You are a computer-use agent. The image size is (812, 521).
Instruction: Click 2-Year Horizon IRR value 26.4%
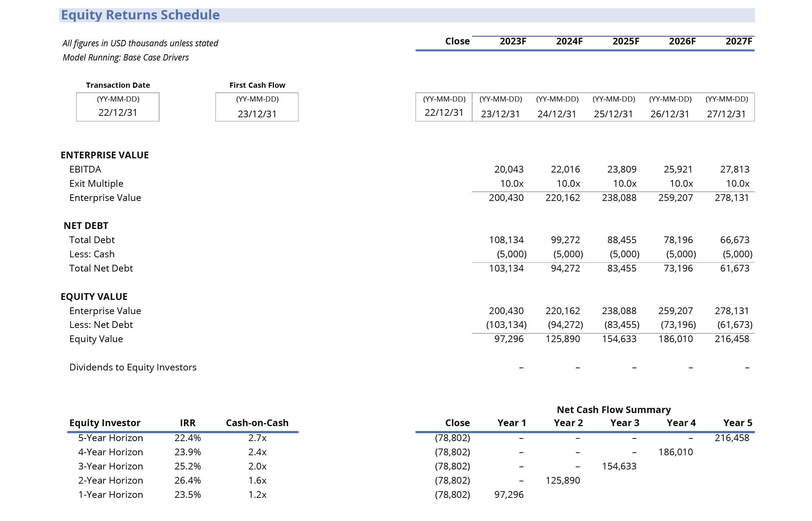tap(188, 480)
